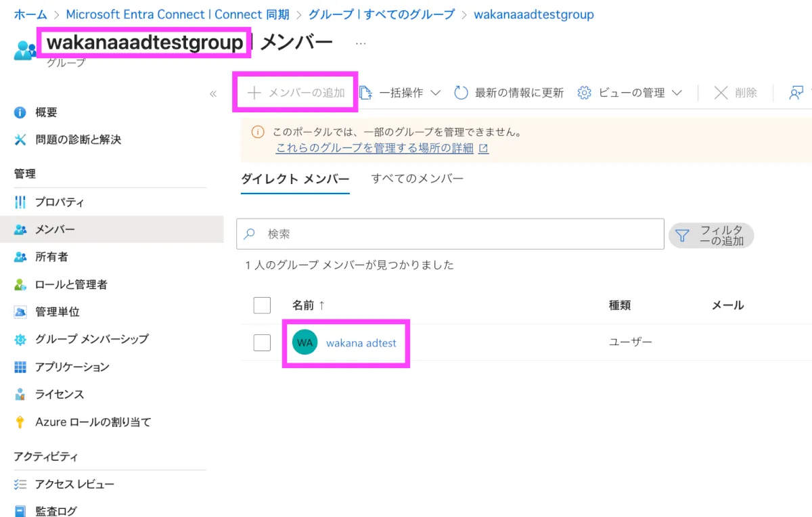Go to Microsoft Entra Connect breadcrumb
The image size is (812, 517).
coord(177,14)
